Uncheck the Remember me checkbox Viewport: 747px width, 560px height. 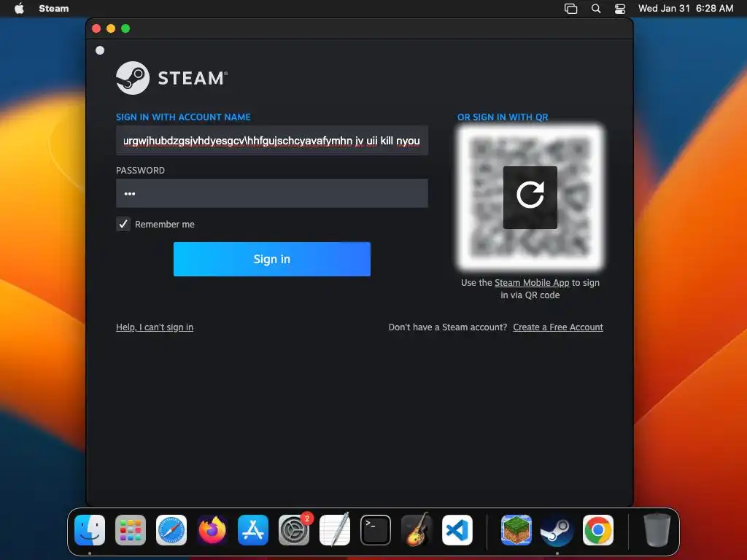pyautogui.click(x=123, y=224)
